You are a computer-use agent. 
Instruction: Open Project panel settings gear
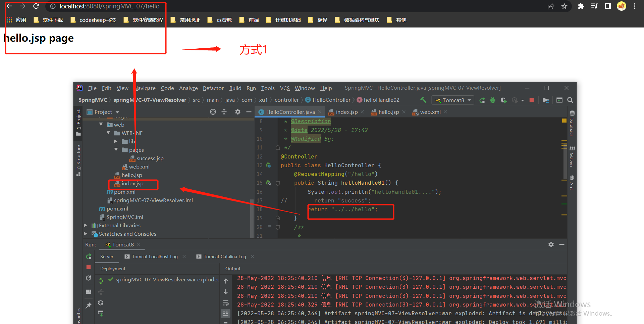[x=238, y=112]
